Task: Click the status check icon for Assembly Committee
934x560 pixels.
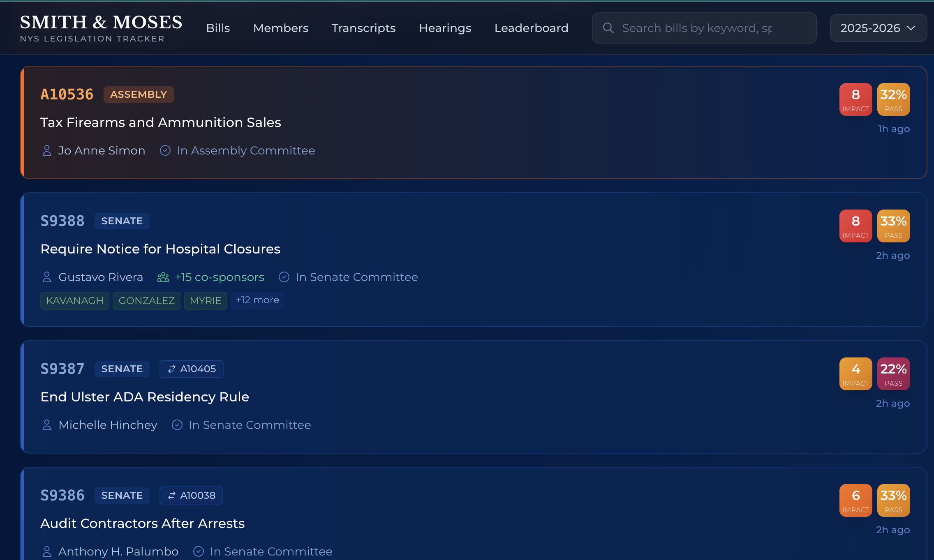Action: (x=165, y=151)
